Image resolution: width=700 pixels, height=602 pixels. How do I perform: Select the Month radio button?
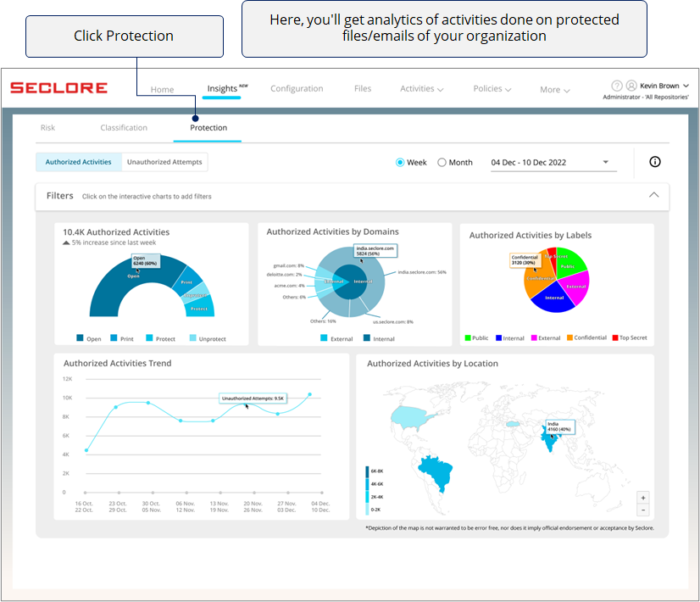pos(442,162)
